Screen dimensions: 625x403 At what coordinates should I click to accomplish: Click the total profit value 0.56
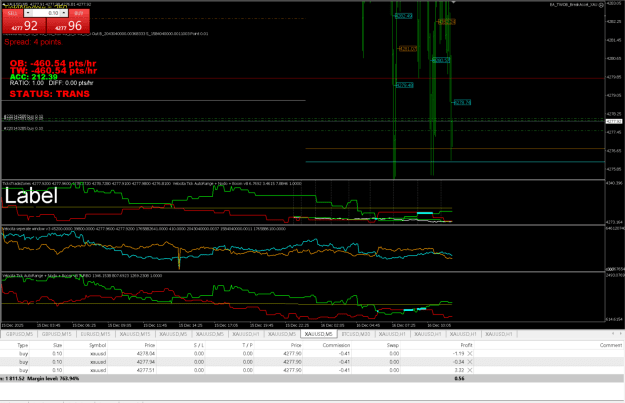[x=459, y=379]
